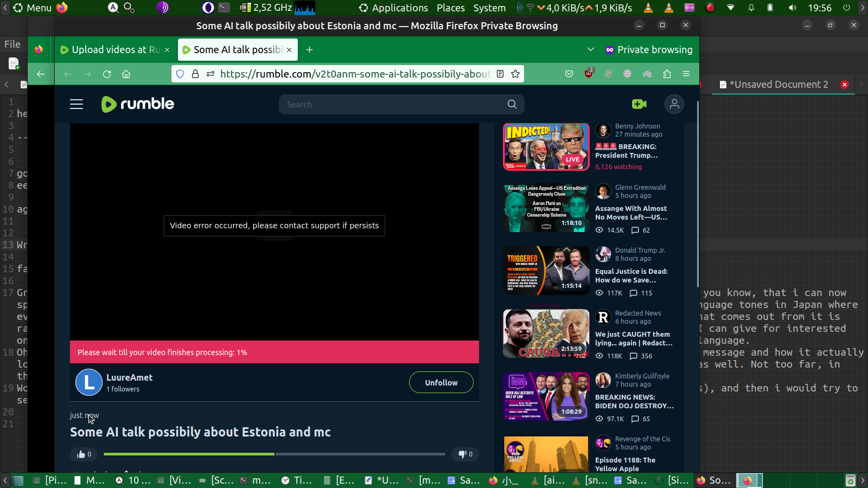Viewport: 868px width, 488px height.
Task: Open the We just CAUGHT them lying video title
Action: tap(634, 339)
